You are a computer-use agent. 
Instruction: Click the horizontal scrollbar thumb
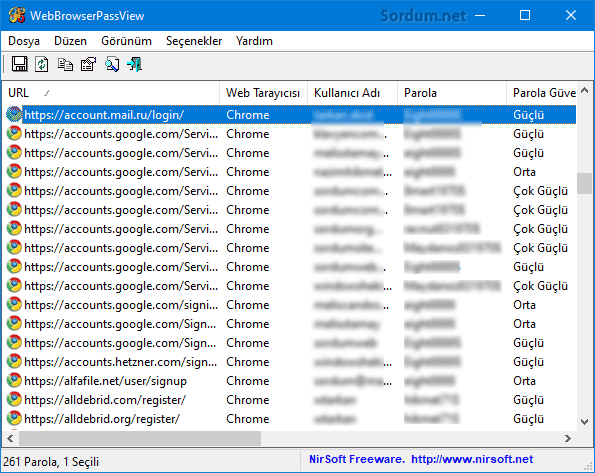coord(140,438)
